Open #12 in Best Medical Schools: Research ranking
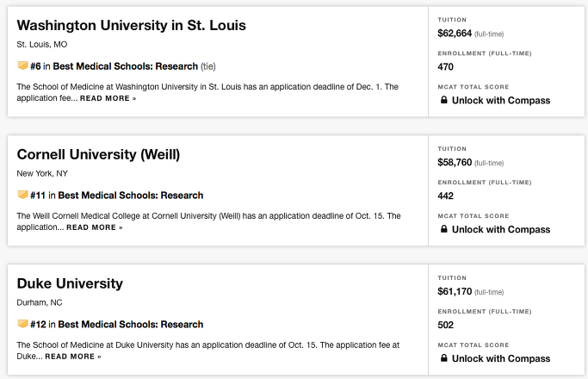 click(116, 324)
